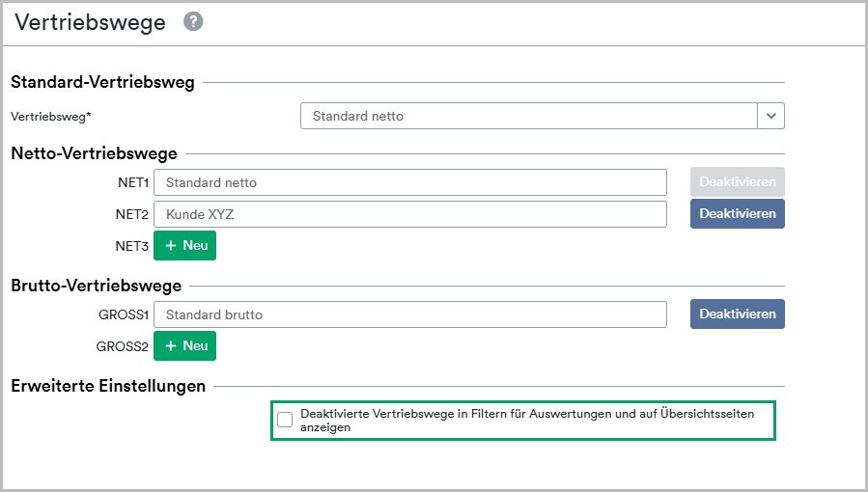Add new NET3 channel with Neu

pyautogui.click(x=184, y=245)
